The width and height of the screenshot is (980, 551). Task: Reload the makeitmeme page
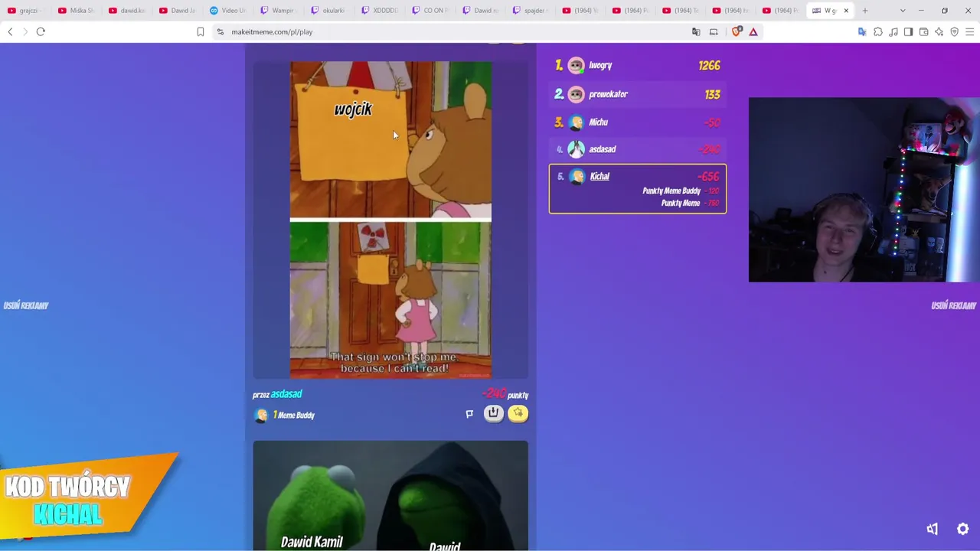tap(41, 31)
